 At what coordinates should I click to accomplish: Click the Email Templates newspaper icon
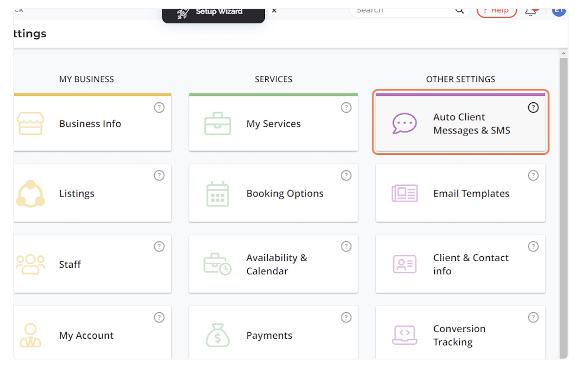point(404,194)
